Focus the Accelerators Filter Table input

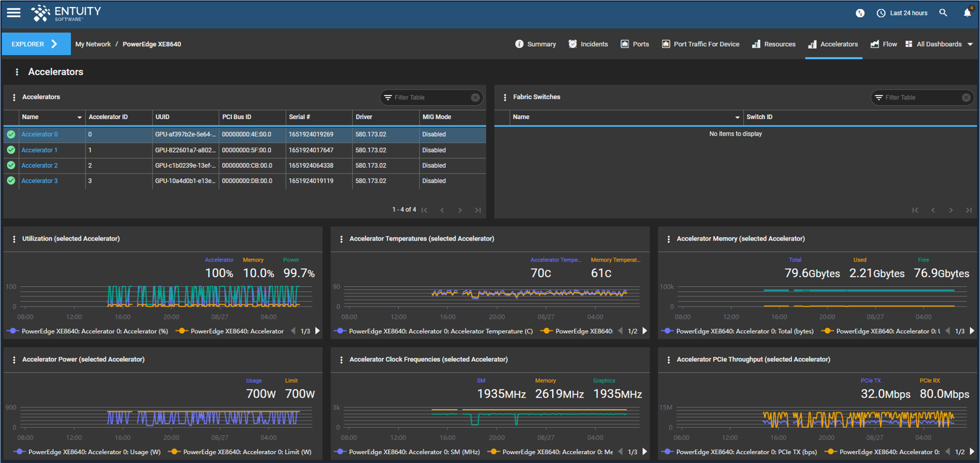[x=430, y=98]
